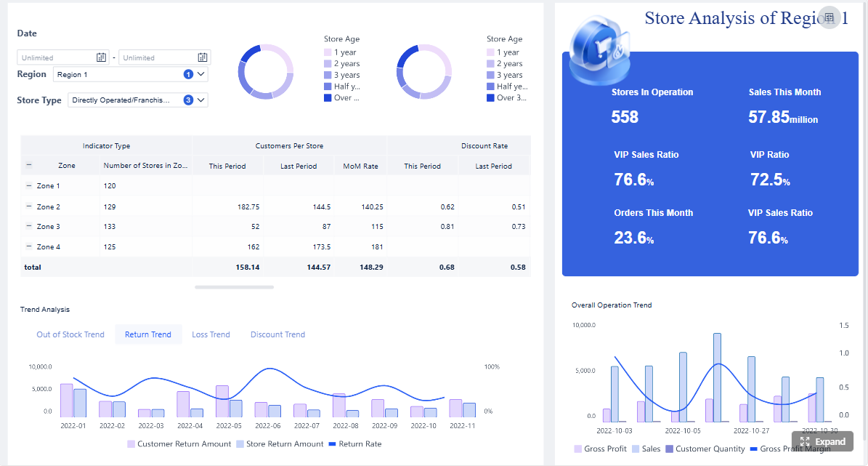Open the start date calendar icon
868x466 pixels.
101,57
